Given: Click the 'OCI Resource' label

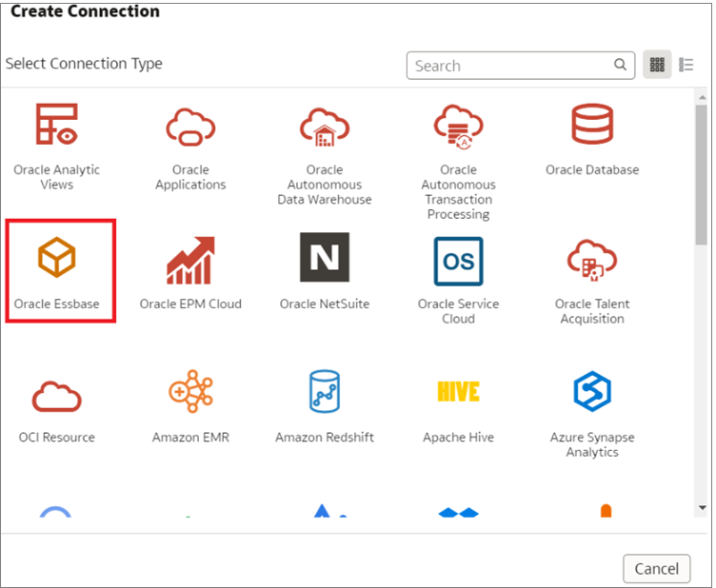Looking at the screenshot, I should point(56,437).
